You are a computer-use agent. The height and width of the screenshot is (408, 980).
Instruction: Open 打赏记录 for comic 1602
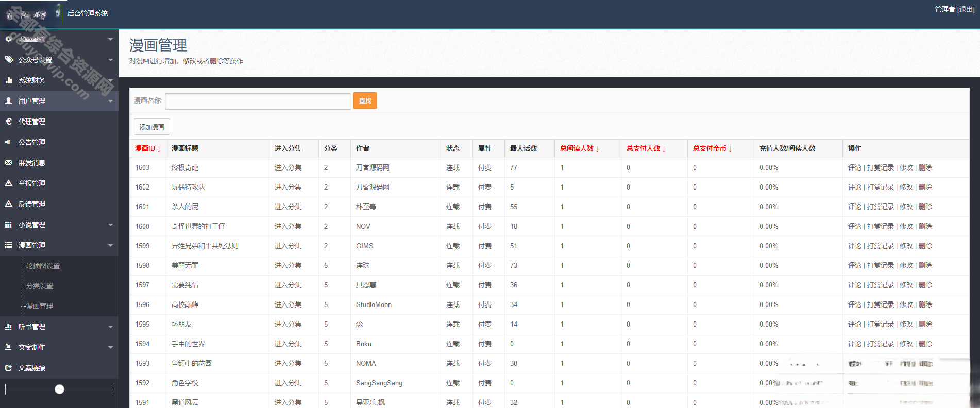(x=881, y=187)
